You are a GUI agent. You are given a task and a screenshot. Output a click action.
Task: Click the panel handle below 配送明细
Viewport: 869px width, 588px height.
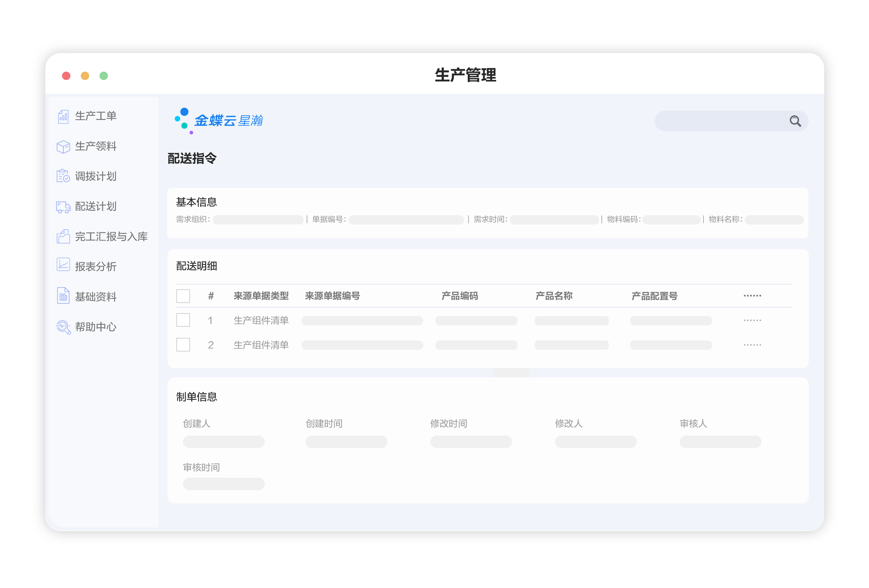[x=512, y=373]
